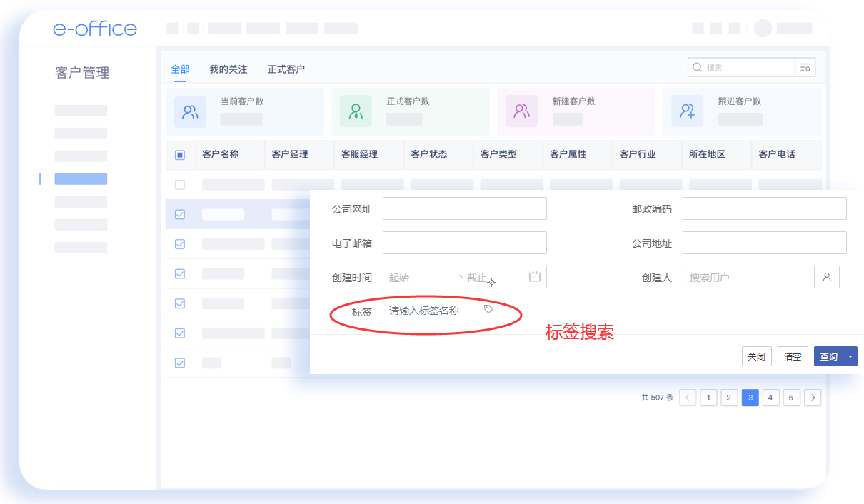
Task: Click the 当前客户数 users icon
Action: (190, 112)
